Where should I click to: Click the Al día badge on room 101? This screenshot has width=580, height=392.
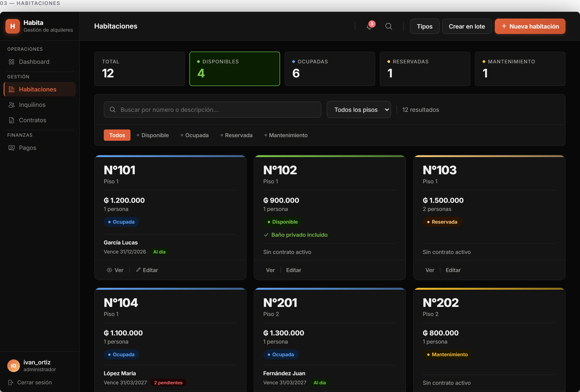tap(159, 252)
